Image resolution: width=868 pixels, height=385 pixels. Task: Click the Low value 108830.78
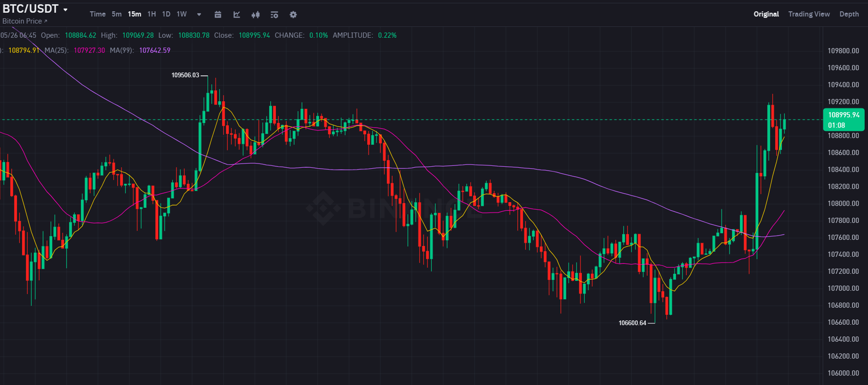194,35
